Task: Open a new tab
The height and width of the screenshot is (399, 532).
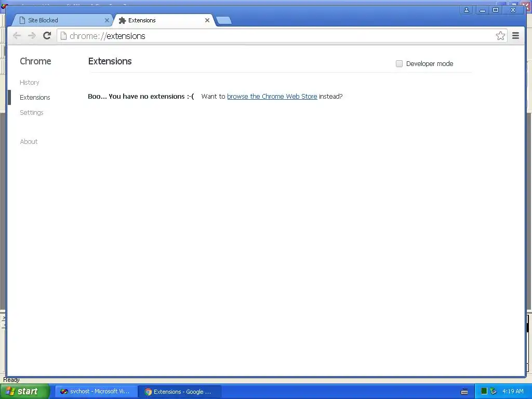Action: coord(224,20)
